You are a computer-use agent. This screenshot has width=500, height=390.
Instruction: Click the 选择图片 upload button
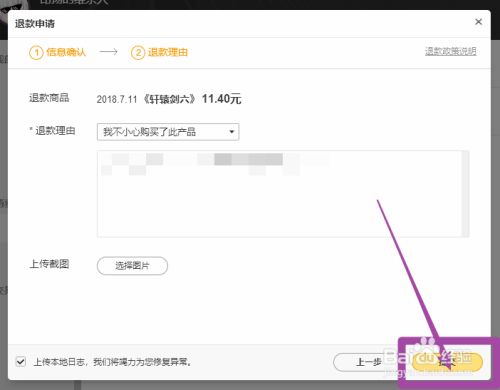pos(132,266)
